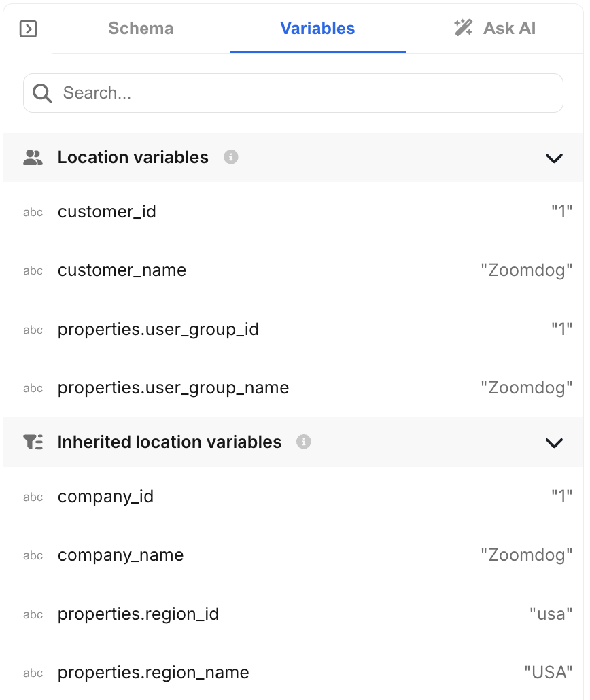Collapse the Inherited location variables section
The width and height of the screenshot is (590, 700).
(x=554, y=442)
